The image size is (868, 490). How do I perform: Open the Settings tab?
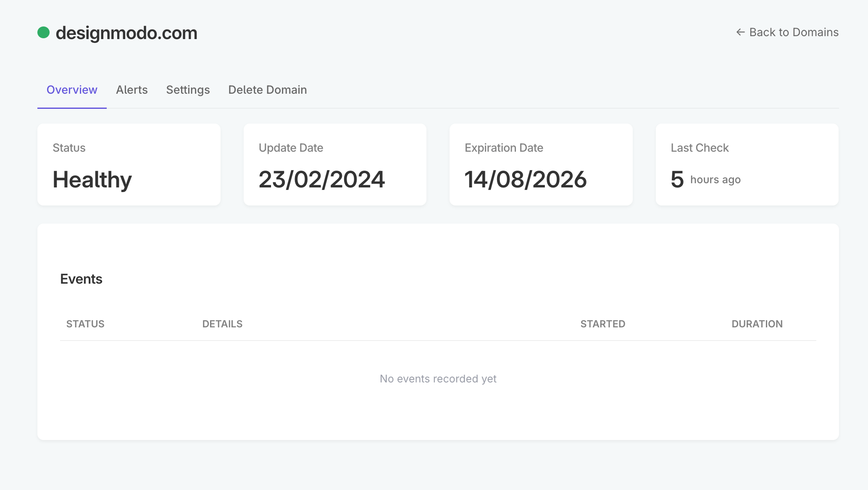click(188, 90)
